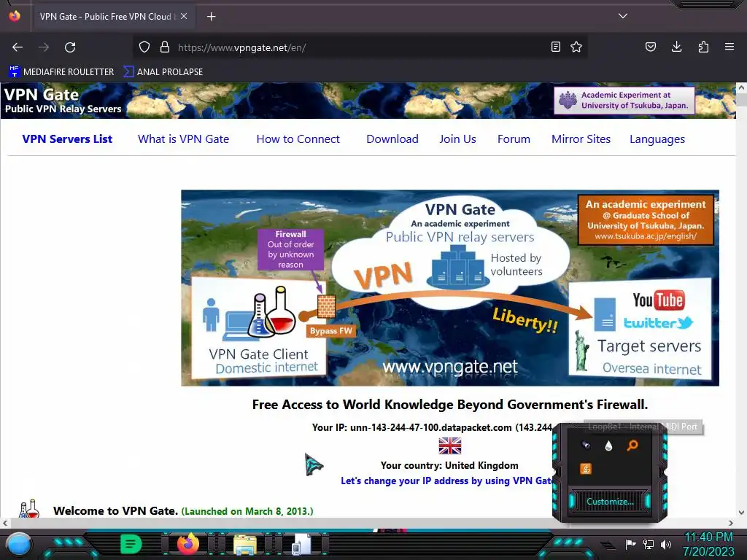Open the Firefox Downloads panel
The image size is (747, 560).
click(x=676, y=47)
